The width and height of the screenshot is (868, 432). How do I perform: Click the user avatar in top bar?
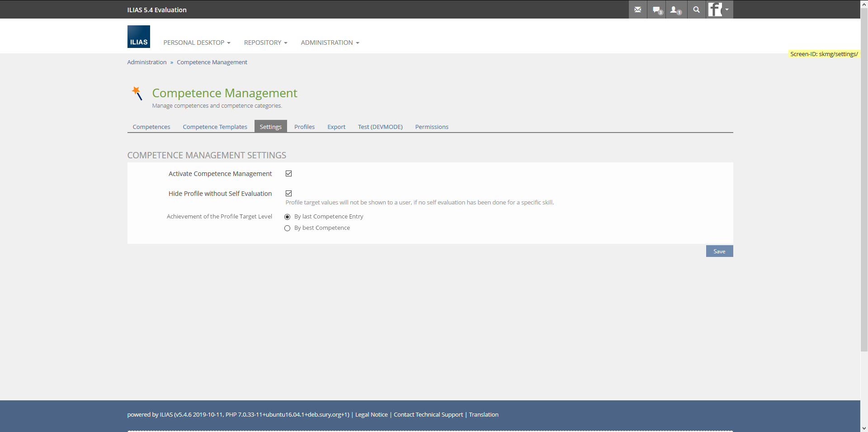click(x=715, y=9)
